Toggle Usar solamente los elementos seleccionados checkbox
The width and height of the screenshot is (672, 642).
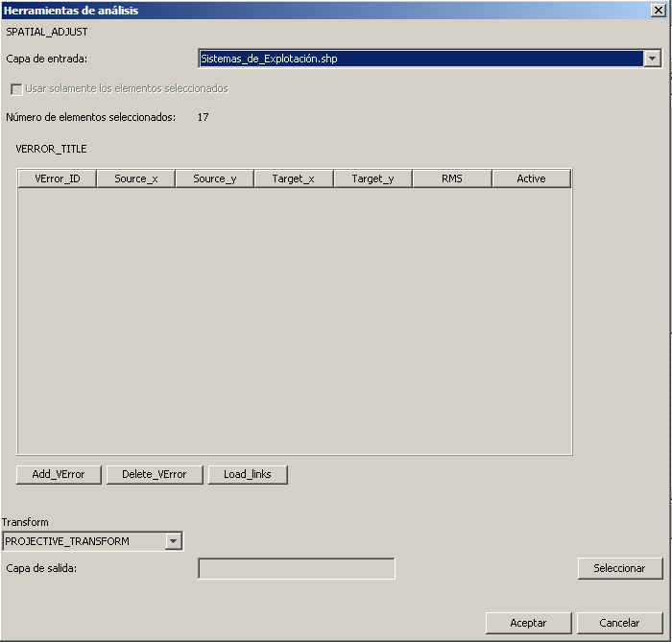point(16,89)
